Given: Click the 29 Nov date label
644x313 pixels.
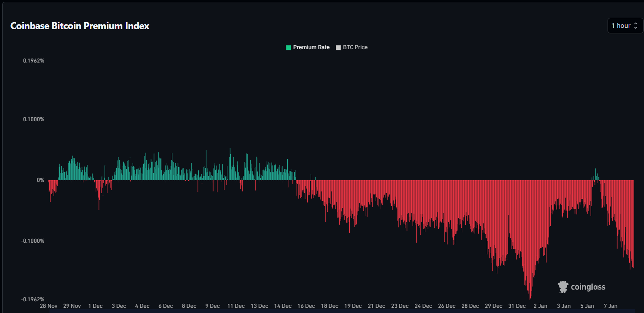Looking at the screenshot, I should tap(72, 306).
